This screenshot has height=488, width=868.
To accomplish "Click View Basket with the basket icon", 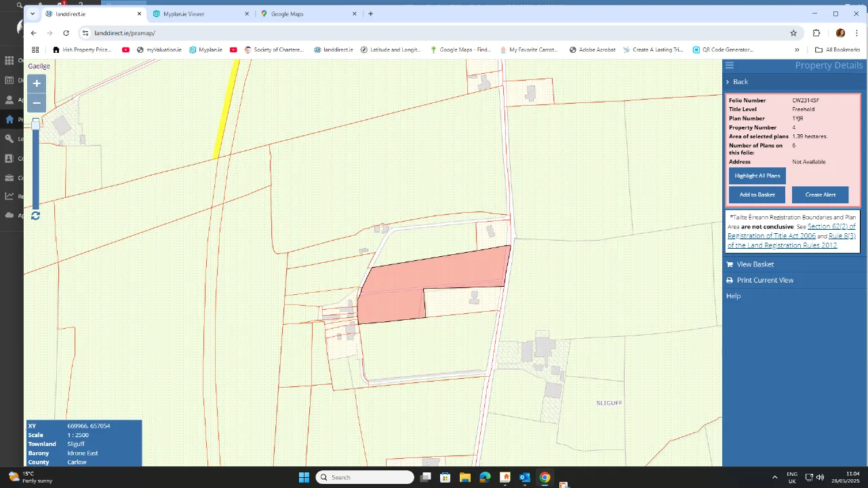I will (x=749, y=264).
